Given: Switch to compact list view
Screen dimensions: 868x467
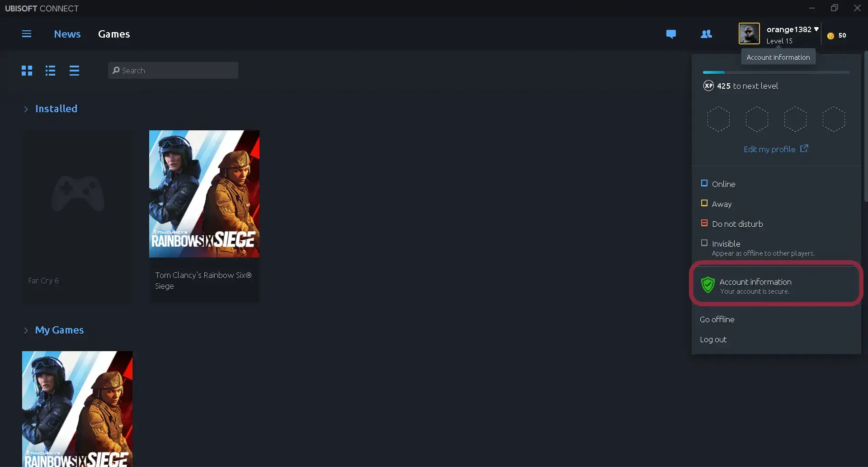Looking at the screenshot, I should pos(75,71).
